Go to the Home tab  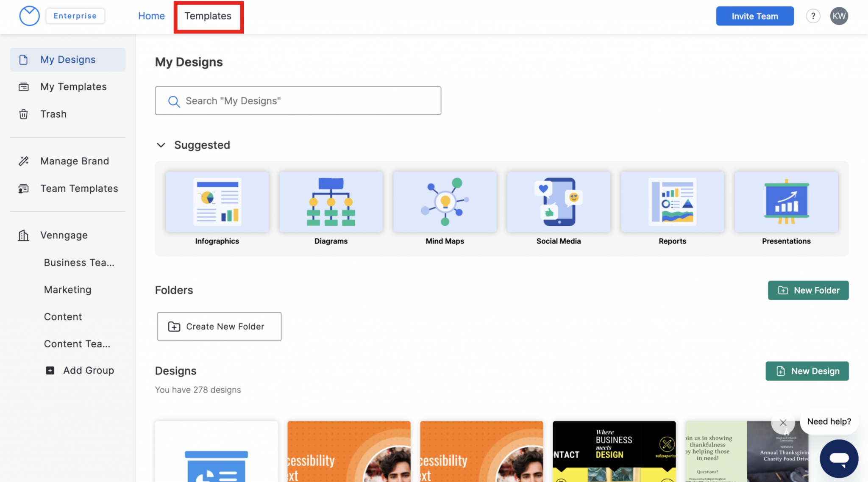(151, 16)
